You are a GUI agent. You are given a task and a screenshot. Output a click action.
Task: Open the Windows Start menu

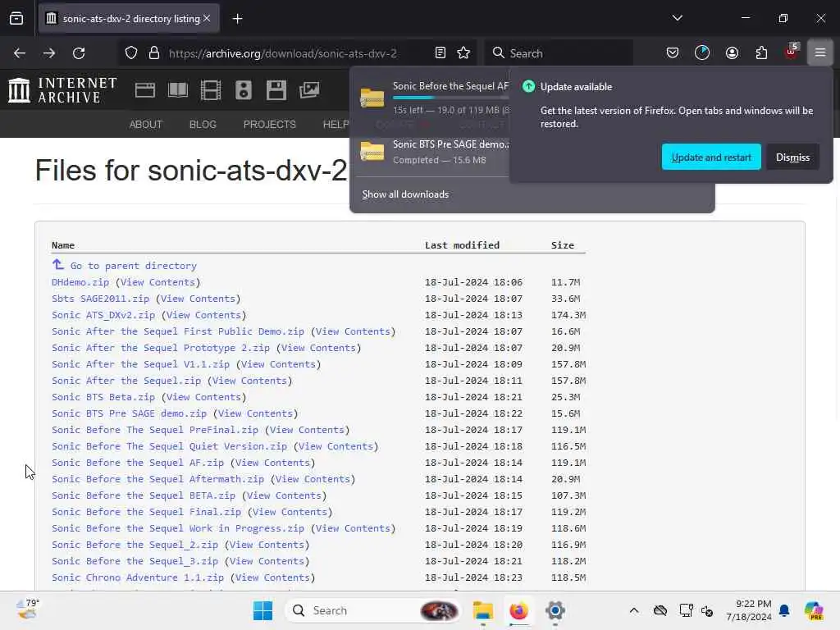point(262,610)
